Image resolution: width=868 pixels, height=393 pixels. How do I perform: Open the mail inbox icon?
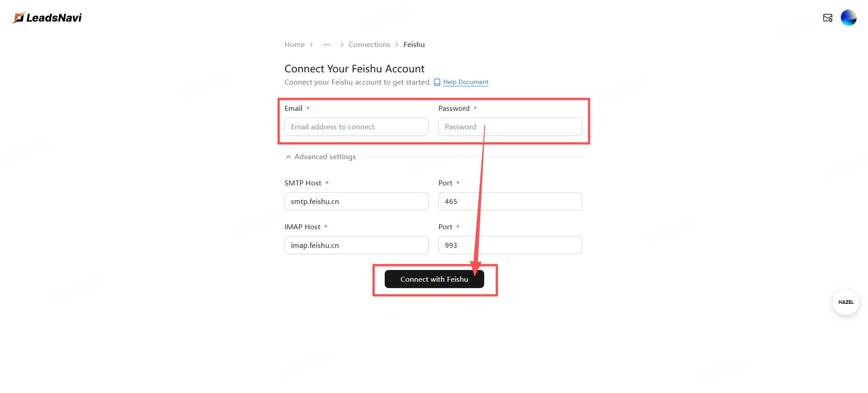(x=827, y=18)
